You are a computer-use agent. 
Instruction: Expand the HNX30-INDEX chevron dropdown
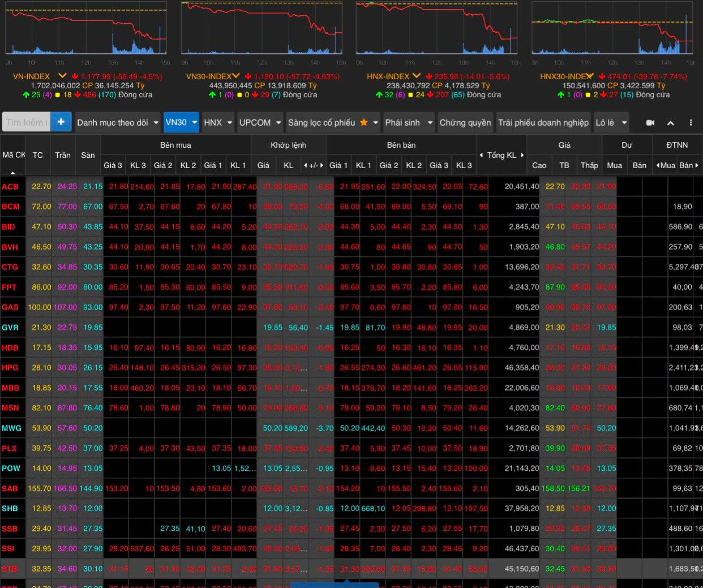590,76
